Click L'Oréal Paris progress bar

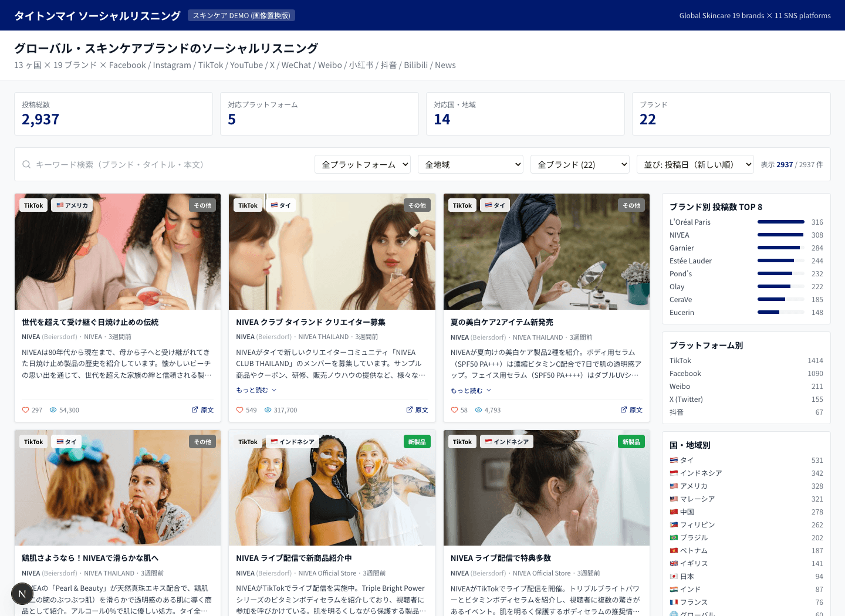pos(781,222)
